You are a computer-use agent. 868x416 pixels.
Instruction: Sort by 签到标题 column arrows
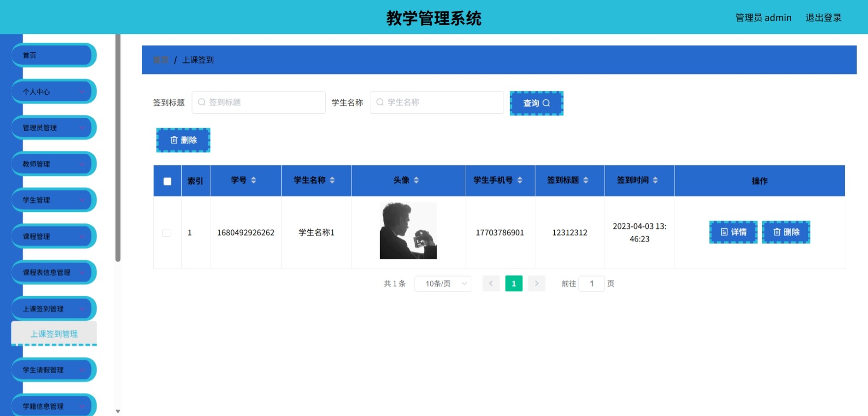point(586,180)
